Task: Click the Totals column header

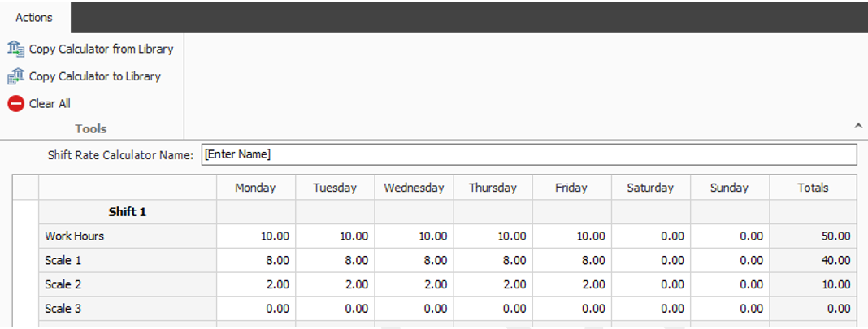Action: coord(813,188)
